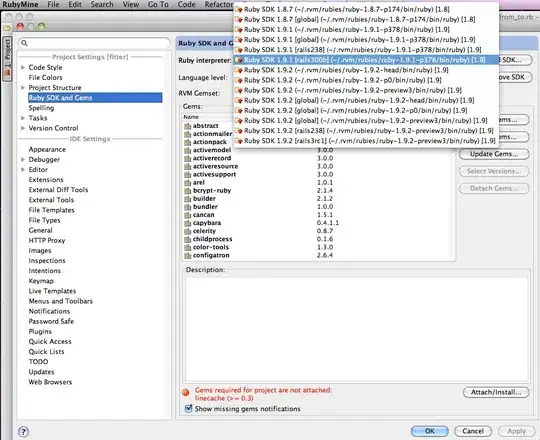
Task: Choose Ruby SDK 1.8.7 [global] interpreter option
Action: 366,19
